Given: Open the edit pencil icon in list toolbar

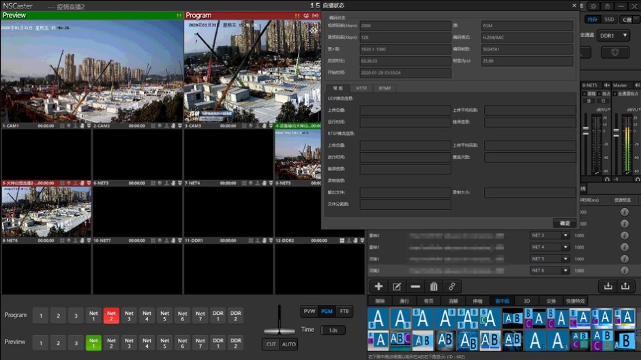Looking at the screenshot, I should click(397, 286).
